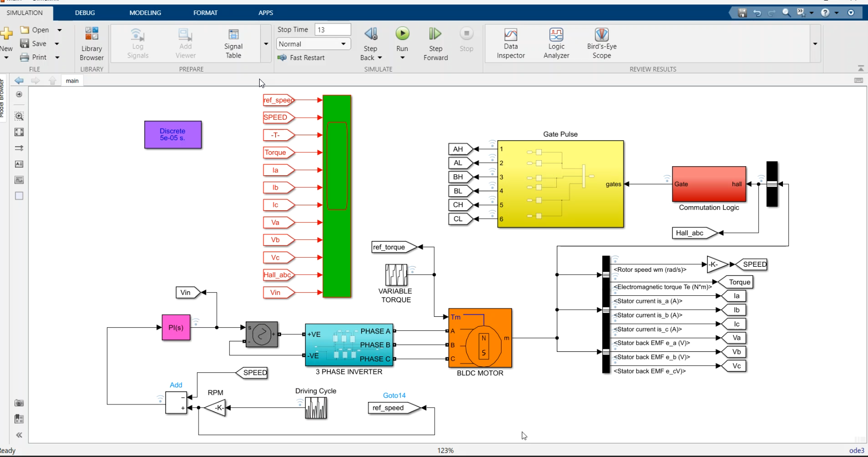Open the Signal Table
Screen dimensions: 868x457
(233, 44)
